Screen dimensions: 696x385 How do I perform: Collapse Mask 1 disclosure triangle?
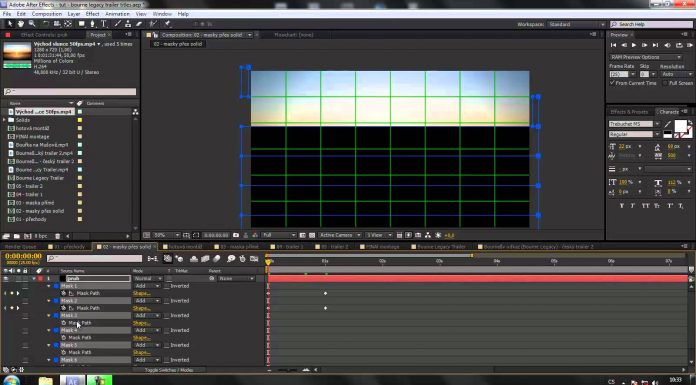pos(49,286)
